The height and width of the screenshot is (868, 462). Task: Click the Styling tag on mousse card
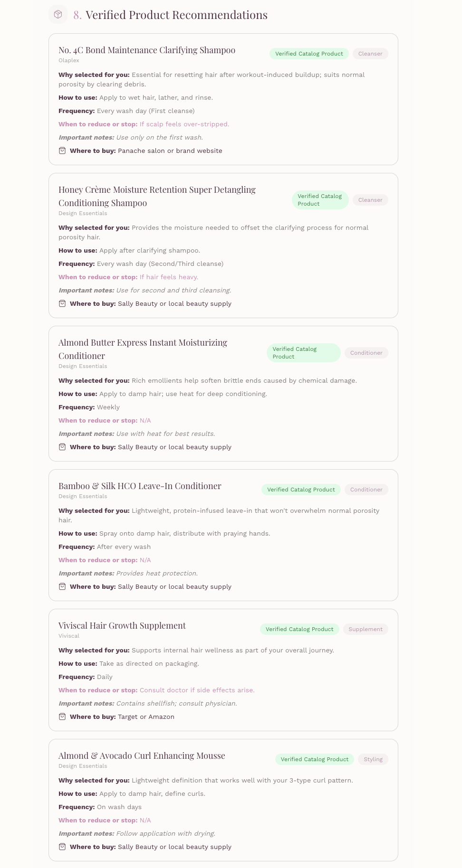373,759
